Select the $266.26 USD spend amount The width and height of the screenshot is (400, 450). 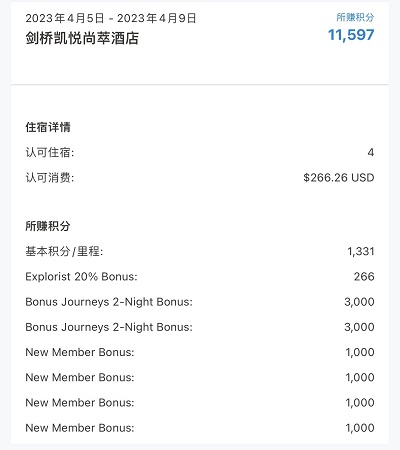(x=339, y=178)
